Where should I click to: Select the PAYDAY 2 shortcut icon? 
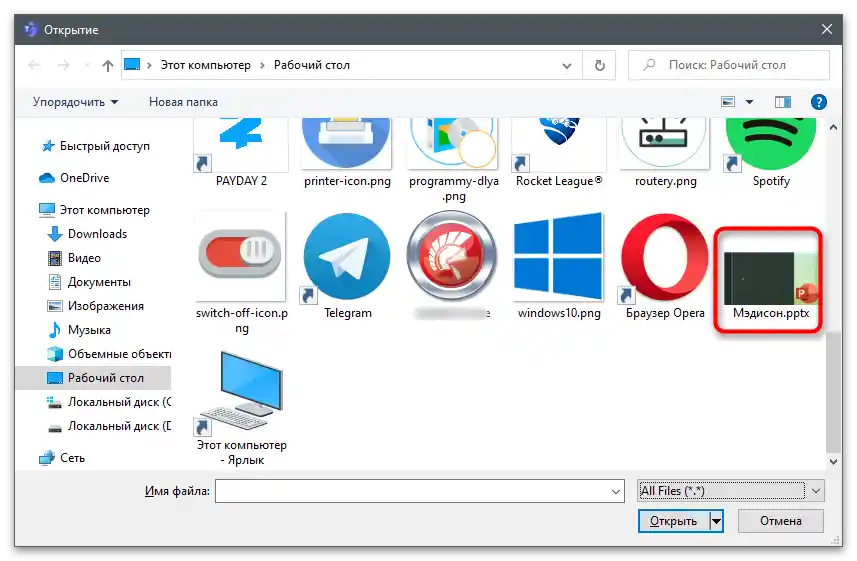[x=241, y=153]
